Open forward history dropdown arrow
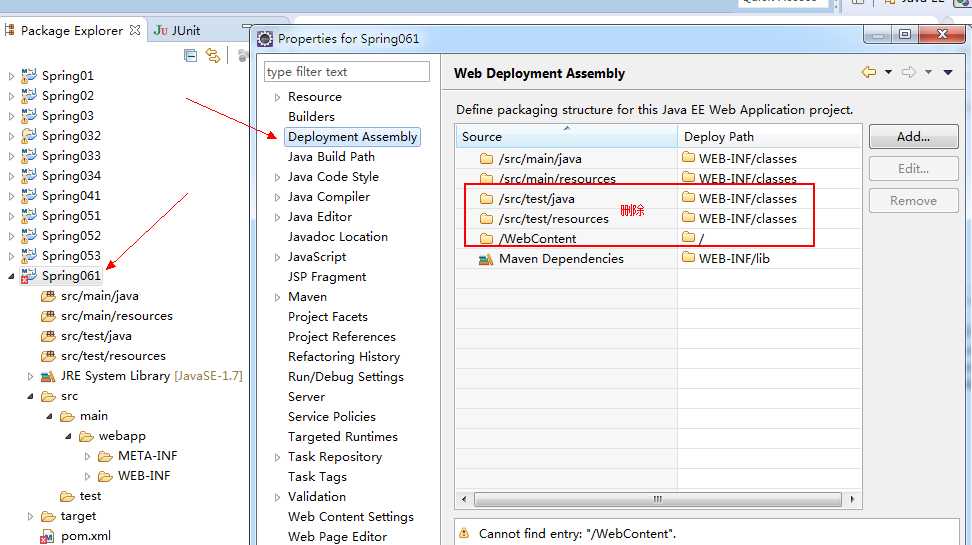Viewport: 972px width, 545px height. tap(928, 73)
